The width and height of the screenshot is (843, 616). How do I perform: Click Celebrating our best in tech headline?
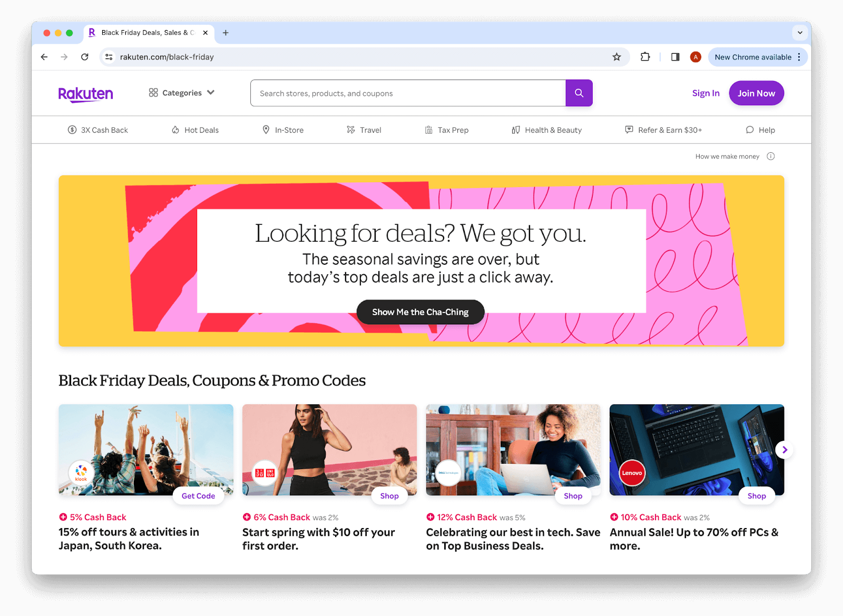(x=513, y=539)
